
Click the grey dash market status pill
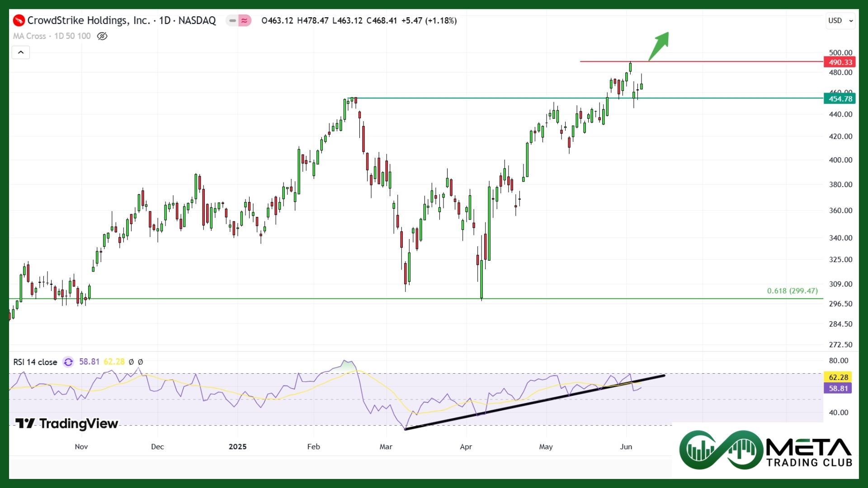[232, 20]
